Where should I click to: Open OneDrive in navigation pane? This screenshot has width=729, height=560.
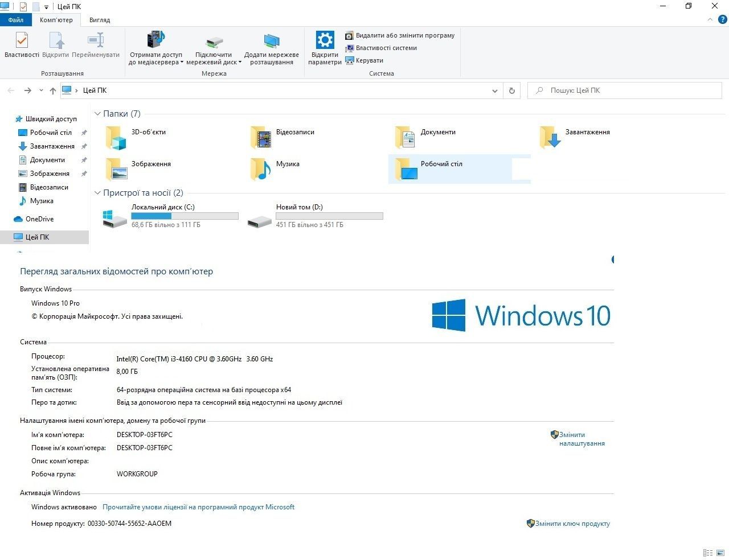coord(34,219)
